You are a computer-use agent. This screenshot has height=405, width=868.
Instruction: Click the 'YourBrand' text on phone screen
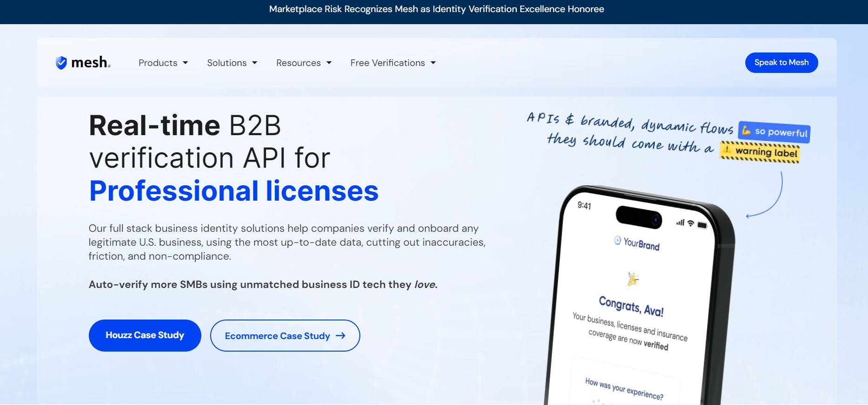(x=642, y=244)
